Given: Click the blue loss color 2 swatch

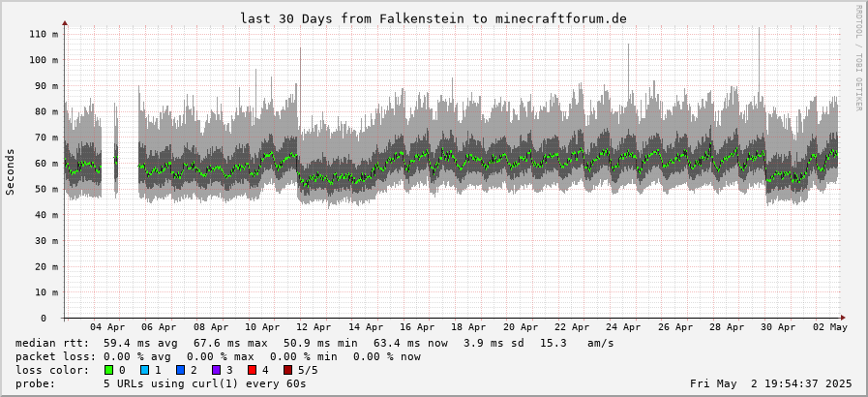Looking at the screenshot, I should click(x=180, y=370).
